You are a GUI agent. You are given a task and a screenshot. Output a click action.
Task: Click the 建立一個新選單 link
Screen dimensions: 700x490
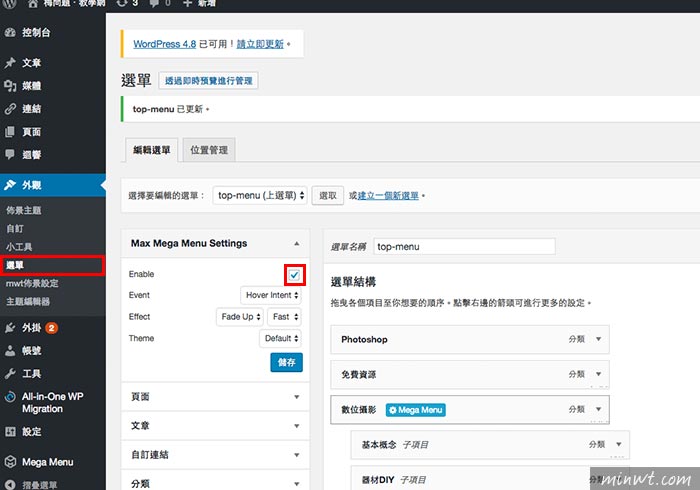tap(388, 195)
